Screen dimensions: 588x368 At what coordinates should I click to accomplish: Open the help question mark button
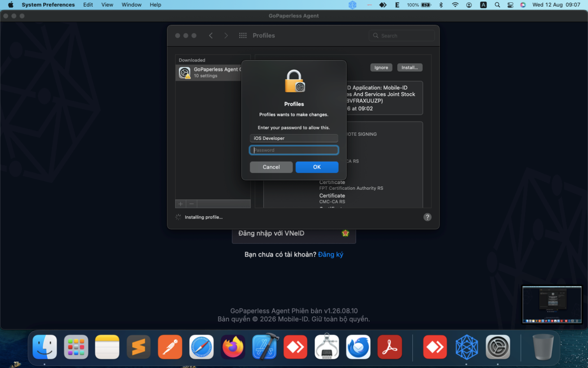[x=428, y=217]
